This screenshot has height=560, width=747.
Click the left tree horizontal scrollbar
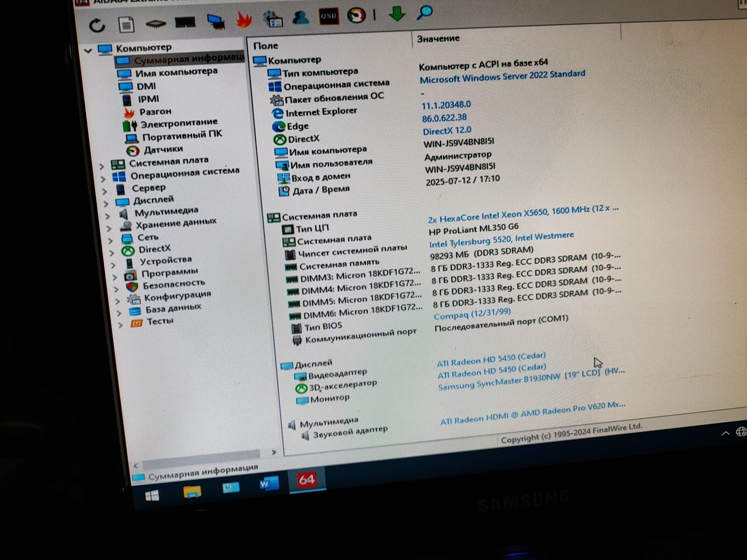(x=202, y=459)
